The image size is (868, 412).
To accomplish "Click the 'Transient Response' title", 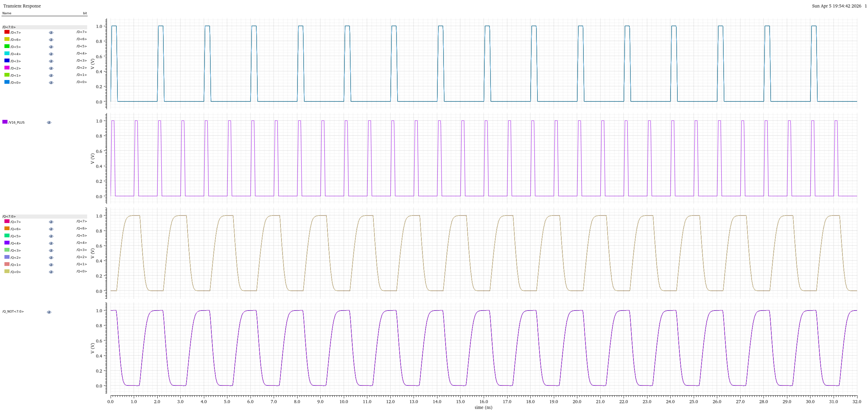I will tap(22, 6).
